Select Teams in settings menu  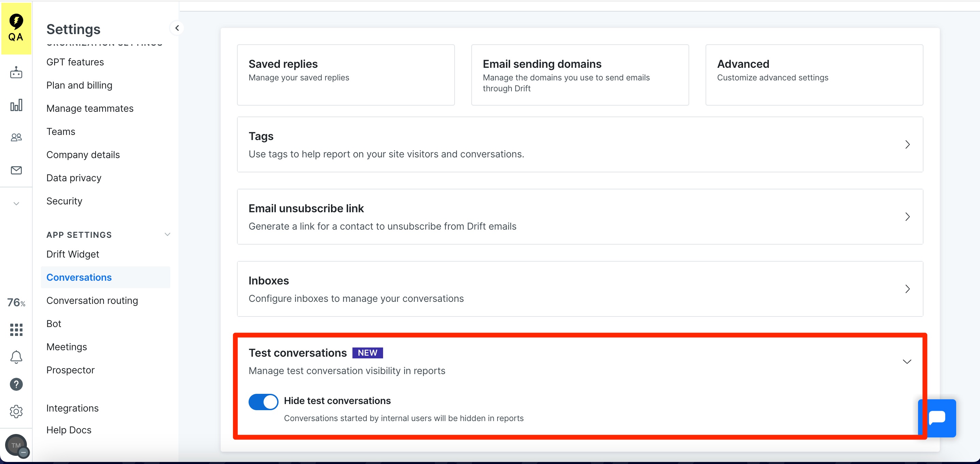pos(61,132)
